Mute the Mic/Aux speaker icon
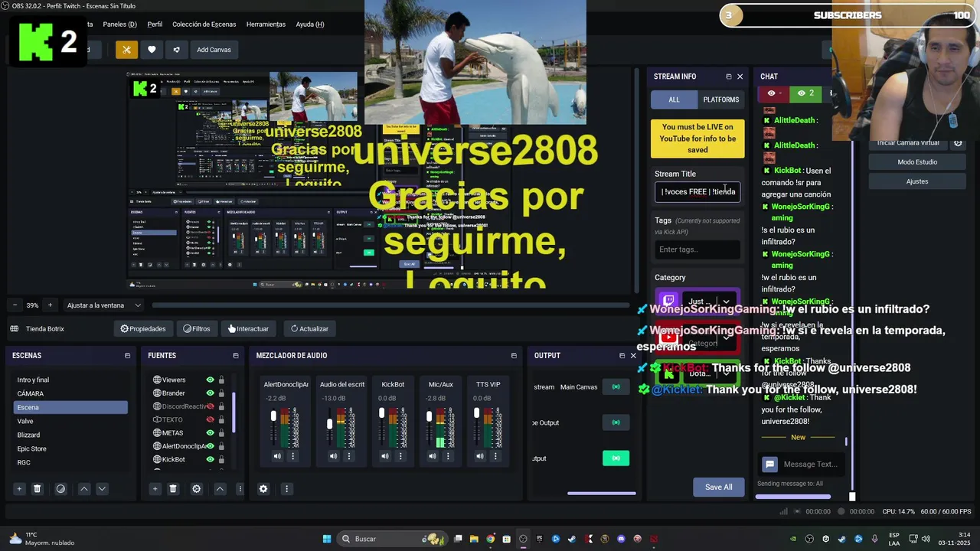980x551 pixels. tap(432, 456)
